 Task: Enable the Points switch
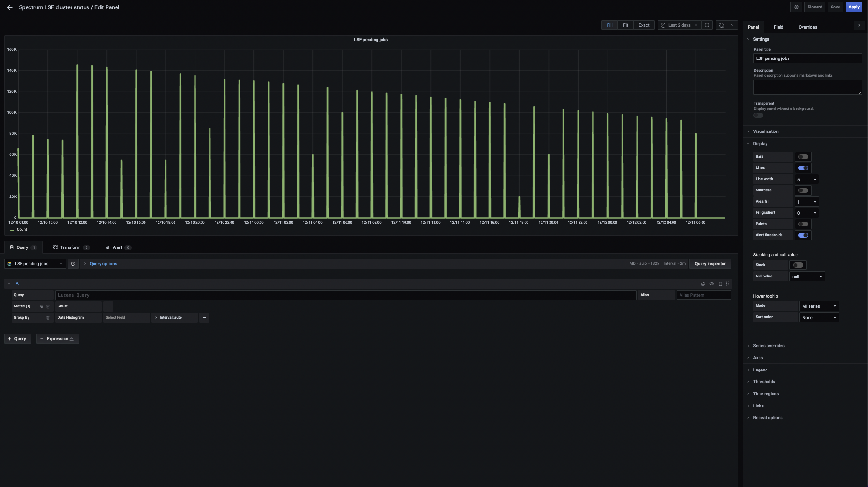[x=803, y=224]
